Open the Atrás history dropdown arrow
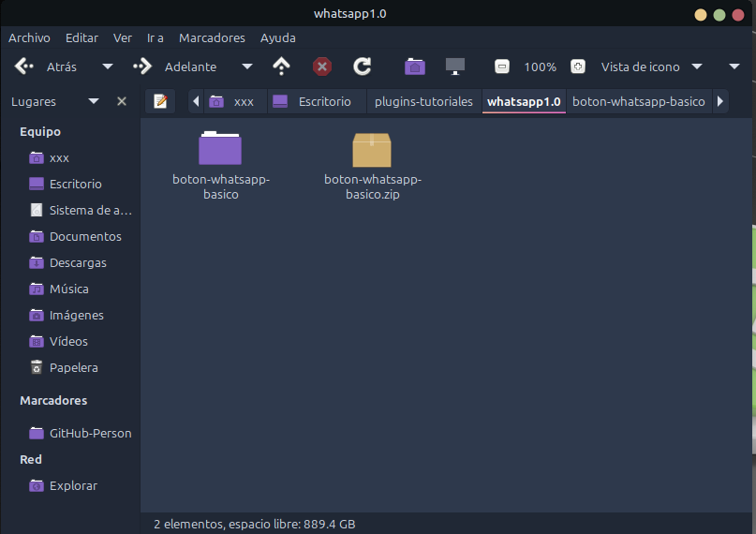 [x=108, y=67]
